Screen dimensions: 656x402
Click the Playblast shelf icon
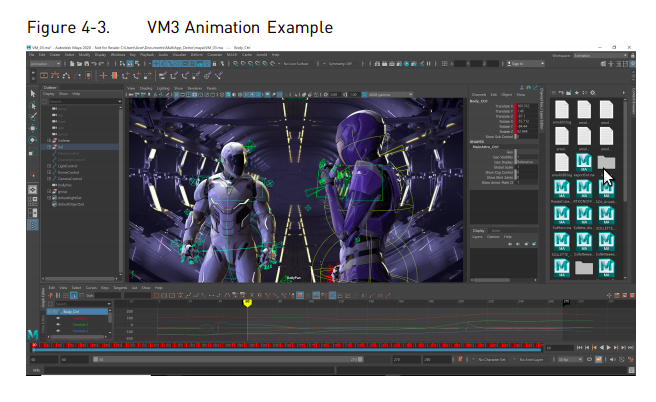(44, 76)
